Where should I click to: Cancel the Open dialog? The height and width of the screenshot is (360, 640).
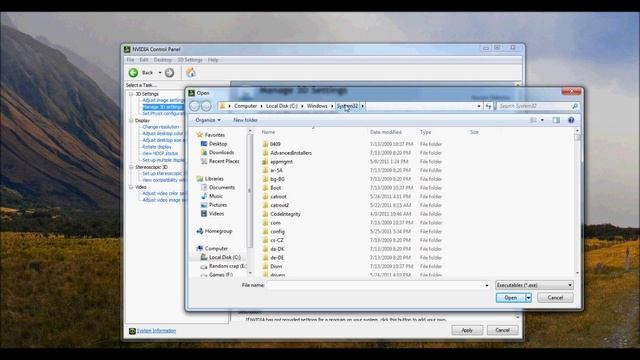pyautogui.click(x=555, y=298)
